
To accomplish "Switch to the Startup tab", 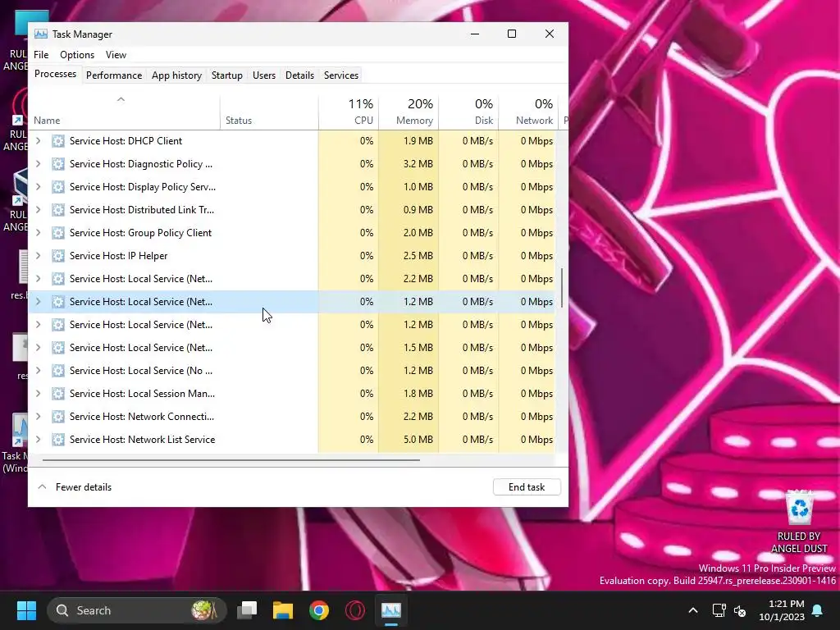I will point(227,75).
